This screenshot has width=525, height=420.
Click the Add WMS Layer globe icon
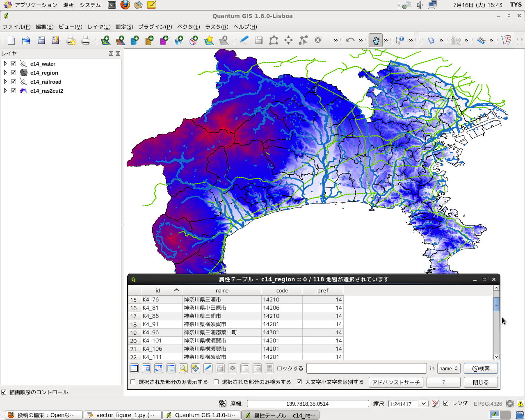pos(179,40)
